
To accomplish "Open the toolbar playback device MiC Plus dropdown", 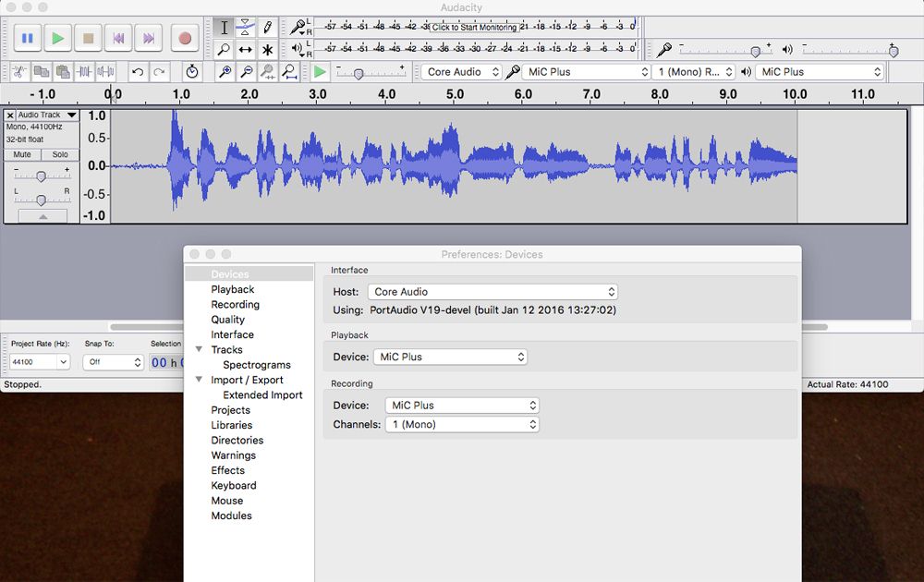I will tap(820, 72).
